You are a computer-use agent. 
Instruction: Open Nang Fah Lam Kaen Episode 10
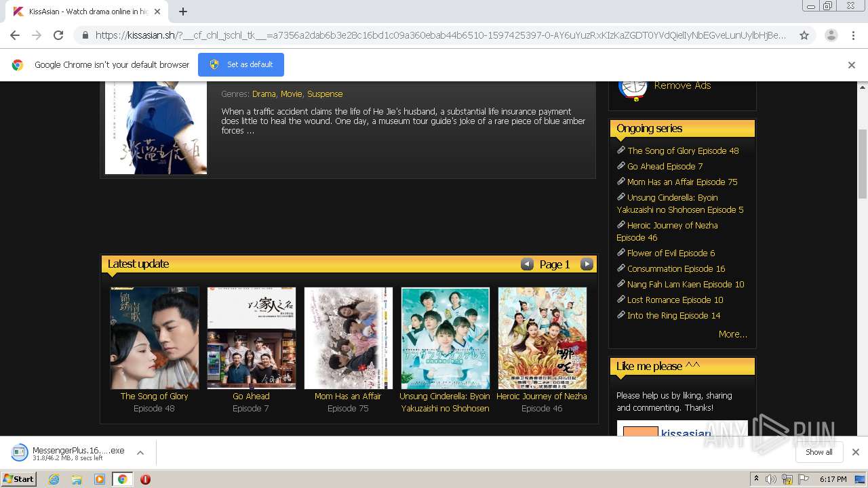[x=686, y=284]
